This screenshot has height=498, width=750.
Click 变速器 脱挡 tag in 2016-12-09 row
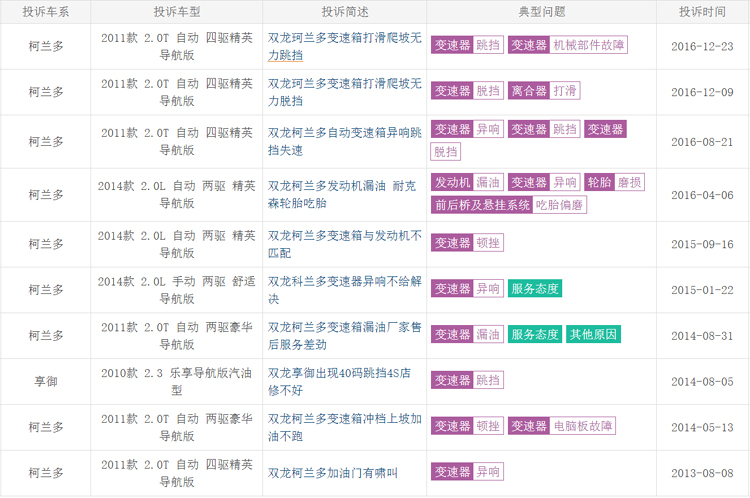[467, 91]
